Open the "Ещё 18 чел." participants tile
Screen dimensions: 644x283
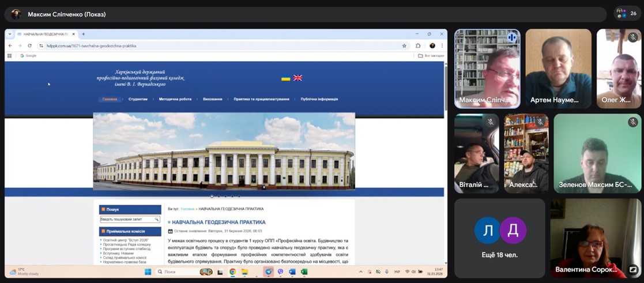click(499, 237)
